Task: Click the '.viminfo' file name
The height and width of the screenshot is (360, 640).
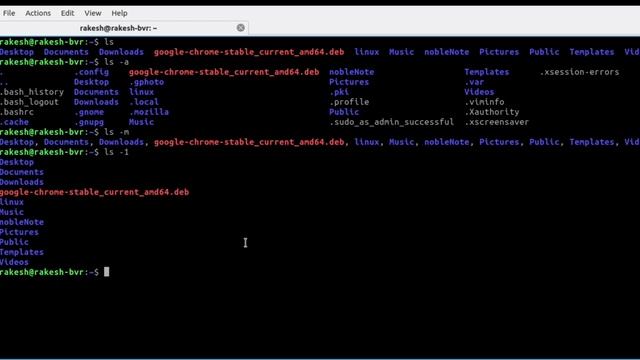Action: tap(484, 102)
